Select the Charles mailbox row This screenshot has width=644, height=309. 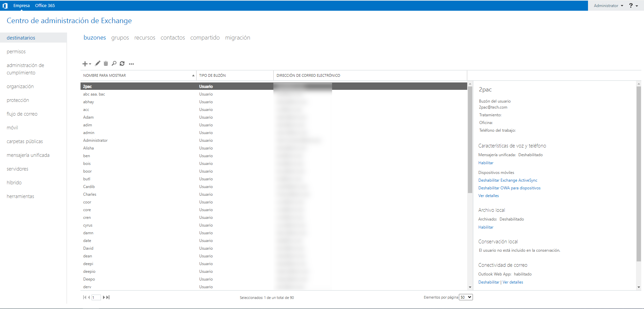pyautogui.click(x=274, y=194)
